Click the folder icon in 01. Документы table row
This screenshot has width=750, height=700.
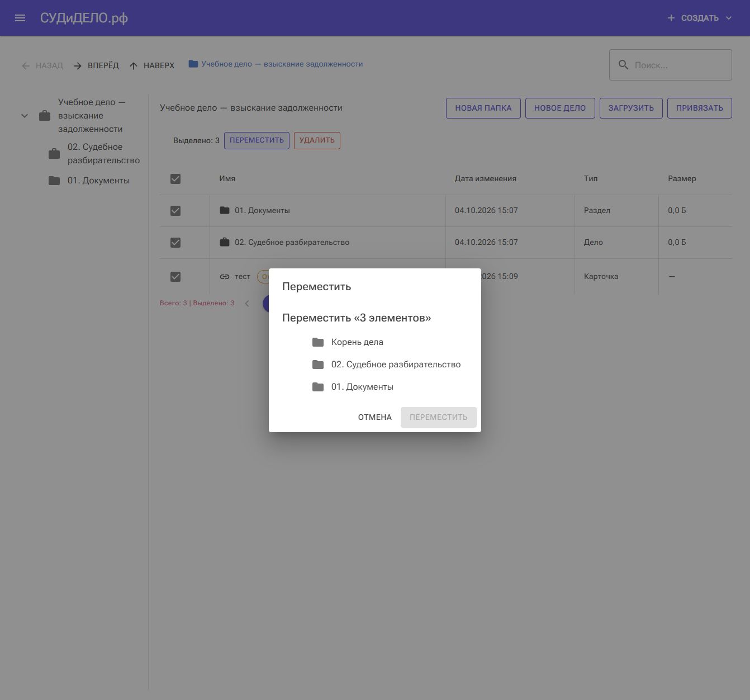[x=225, y=210]
